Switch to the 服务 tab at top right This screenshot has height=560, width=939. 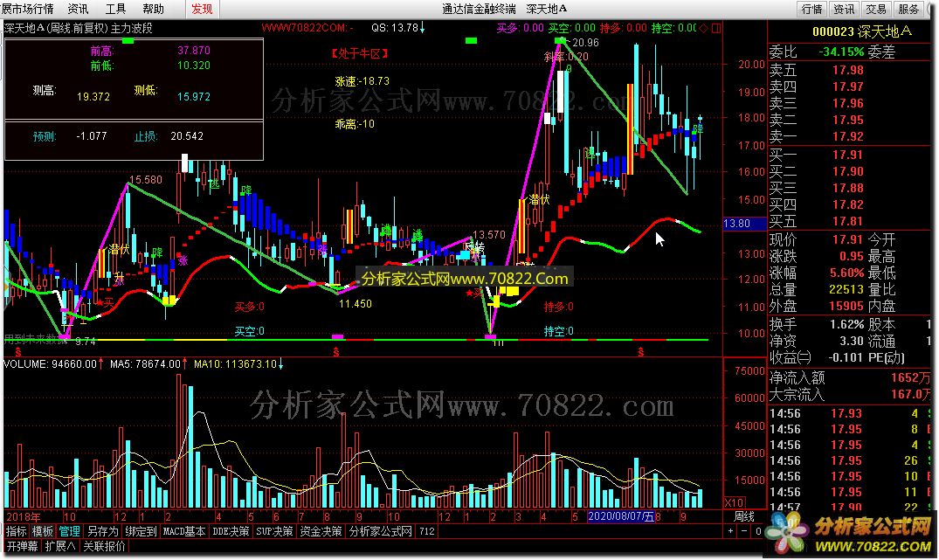tap(908, 9)
